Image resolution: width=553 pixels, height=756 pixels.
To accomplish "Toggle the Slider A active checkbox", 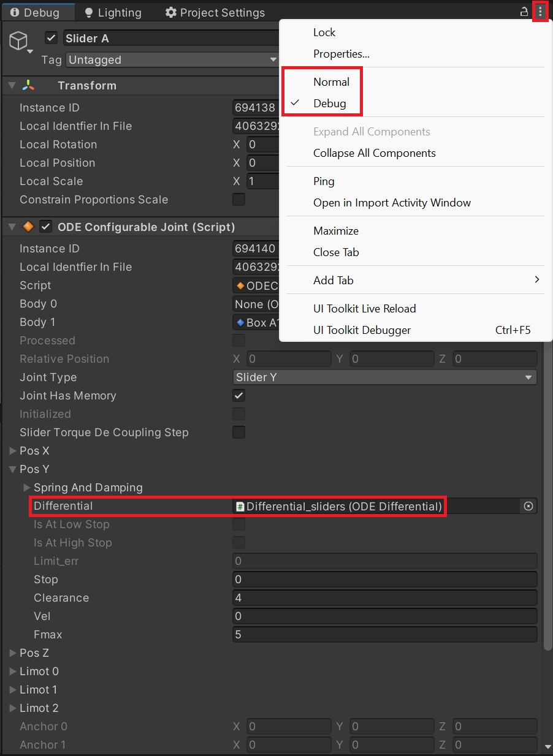I will click(51, 37).
